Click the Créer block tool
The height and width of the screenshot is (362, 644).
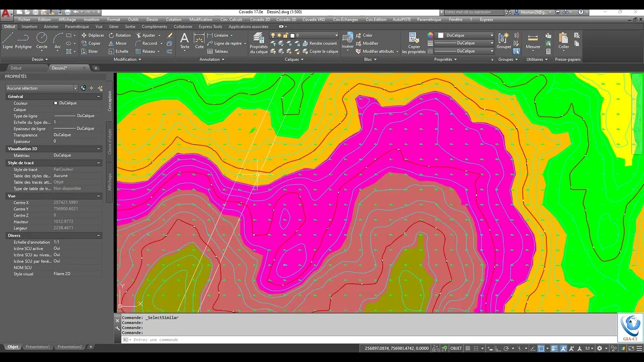pos(364,35)
